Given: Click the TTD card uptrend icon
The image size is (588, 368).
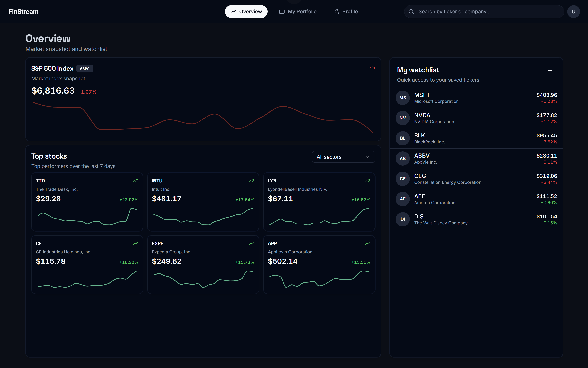Looking at the screenshot, I should (136, 181).
